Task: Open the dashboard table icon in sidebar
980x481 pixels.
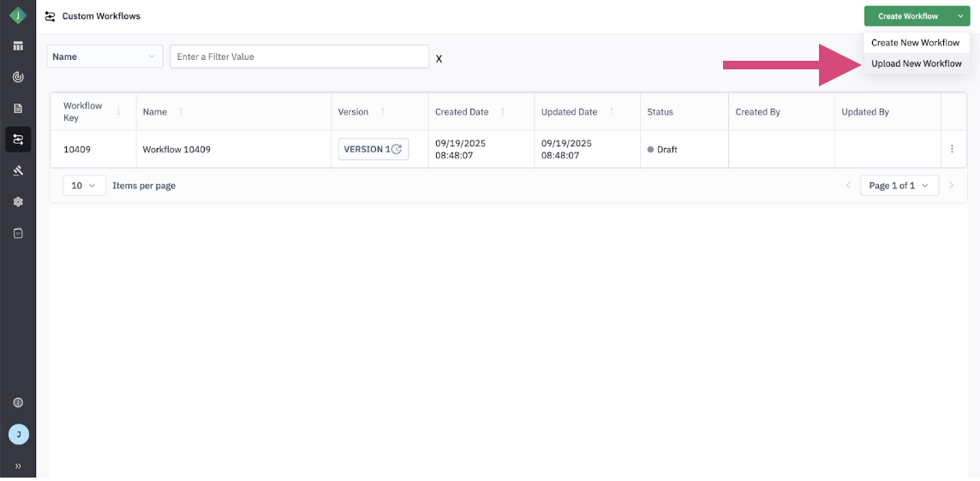Action: [x=18, y=46]
